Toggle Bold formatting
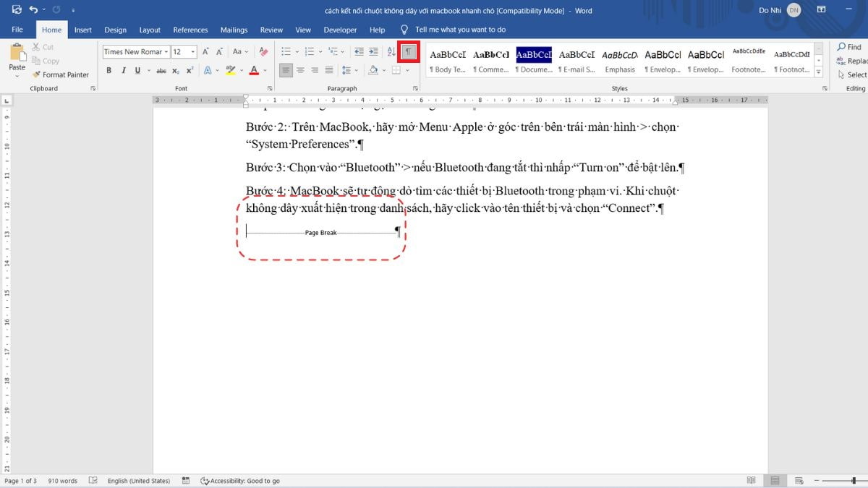The height and width of the screenshot is (488, 868). 109,70
